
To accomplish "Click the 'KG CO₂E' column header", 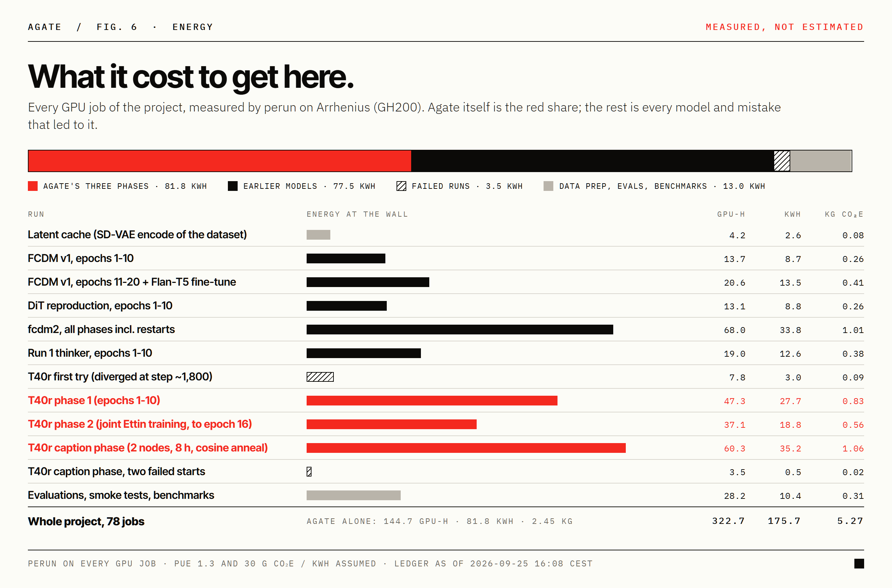I will [844, 214].
